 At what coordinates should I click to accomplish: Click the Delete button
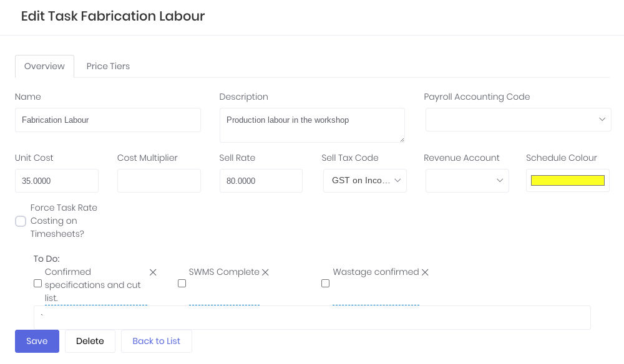tap(90, 341)
